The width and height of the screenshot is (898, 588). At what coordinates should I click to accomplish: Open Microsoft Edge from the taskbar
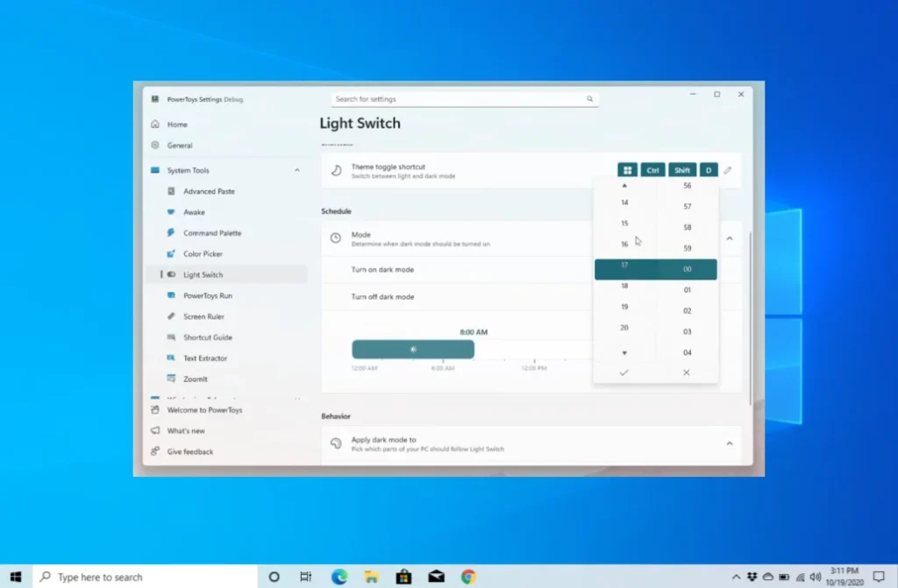[339, 577]
